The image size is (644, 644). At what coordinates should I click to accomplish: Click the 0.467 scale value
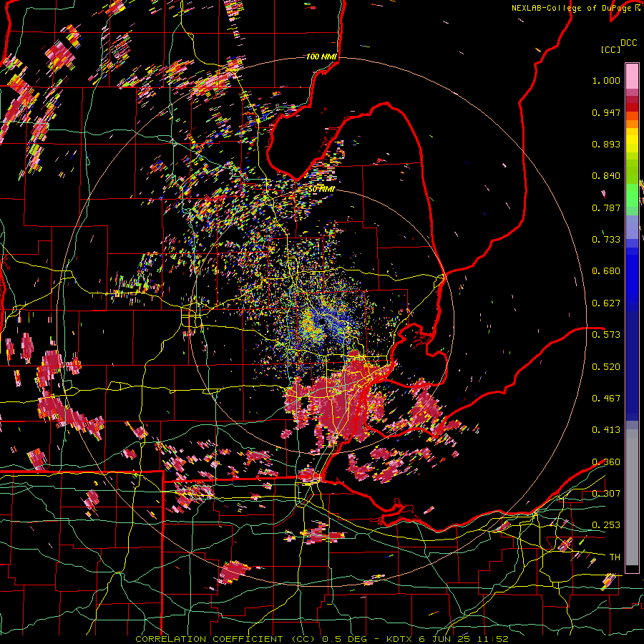pyautogui.click(x=606, y=399)
